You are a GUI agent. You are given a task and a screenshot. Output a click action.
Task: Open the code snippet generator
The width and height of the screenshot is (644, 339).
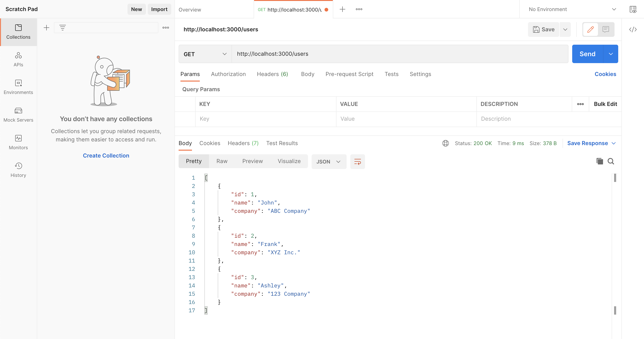633,29
